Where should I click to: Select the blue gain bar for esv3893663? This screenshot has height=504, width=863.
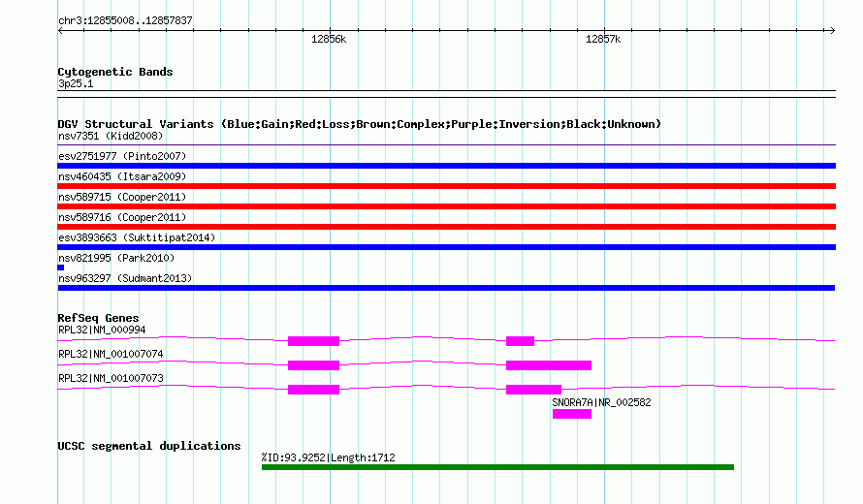tap(446, 247)
